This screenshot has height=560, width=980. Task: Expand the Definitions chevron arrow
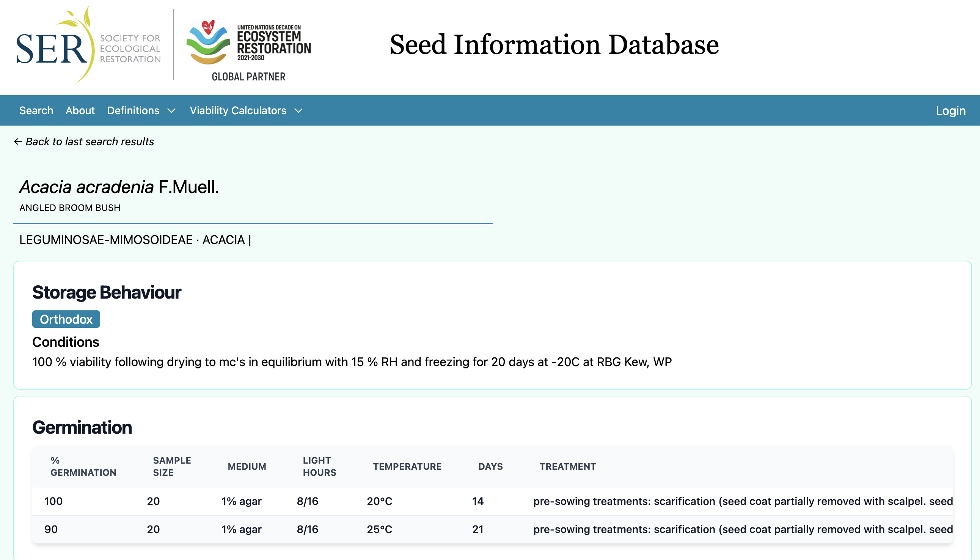(171, 111)
